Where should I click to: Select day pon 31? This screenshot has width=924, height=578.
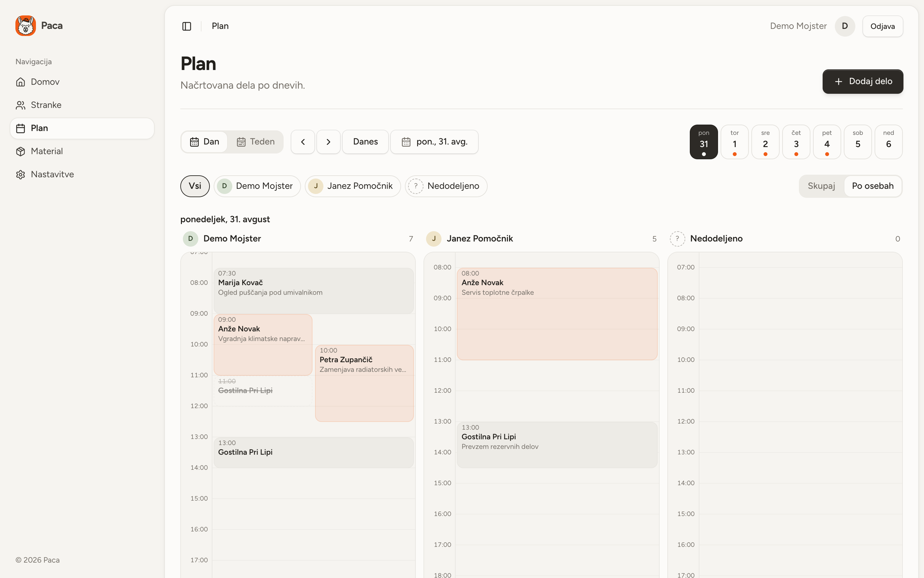click(x=704, y=142)
